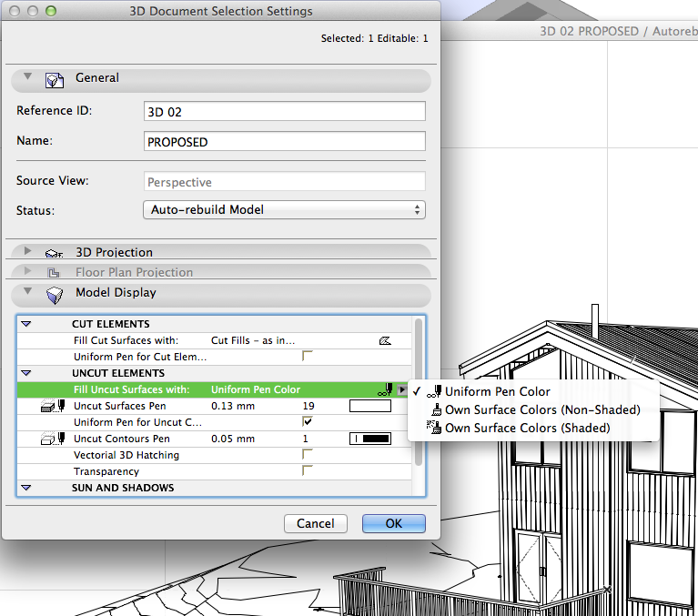The width and height of the screenshot is (698, 616).
Task: Expand the Floor Plan Projection panel
Action: 27,270
